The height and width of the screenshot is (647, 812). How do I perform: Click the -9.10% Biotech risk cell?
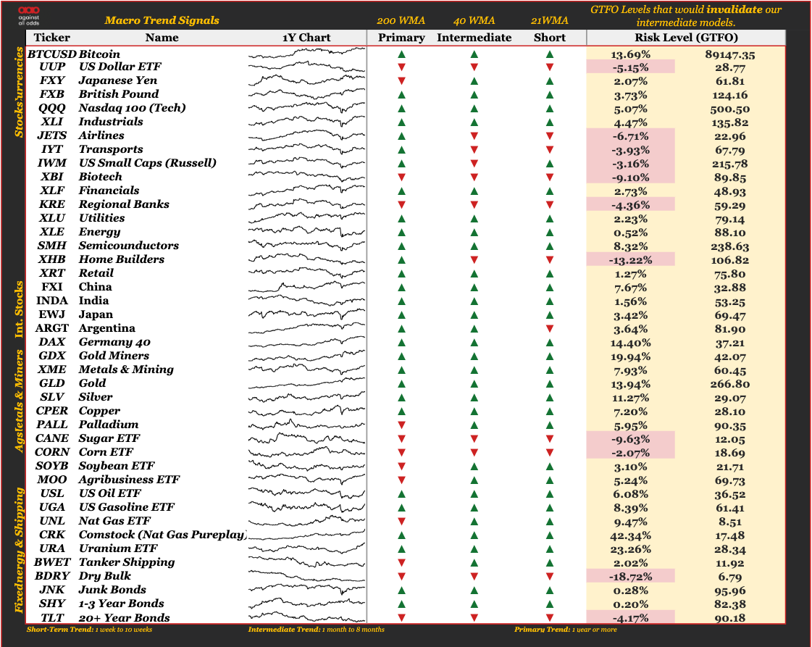(630, 178)
